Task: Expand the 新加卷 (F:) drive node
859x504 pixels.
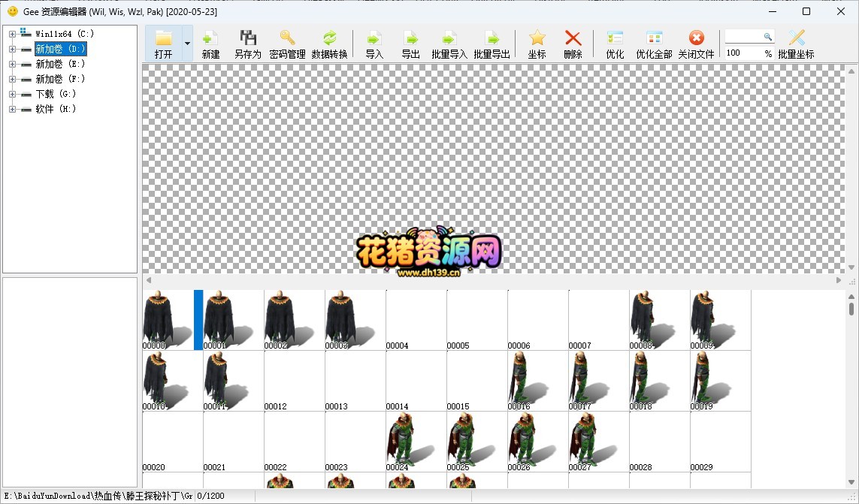Action: pyautogui.click(x=12, y=80)
